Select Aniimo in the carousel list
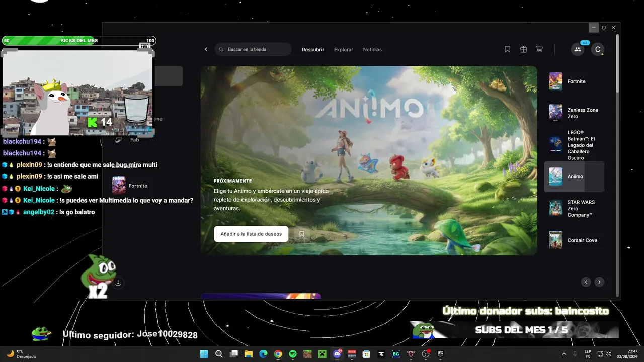Viewport: 644px width, 362px height. [575, 176]
